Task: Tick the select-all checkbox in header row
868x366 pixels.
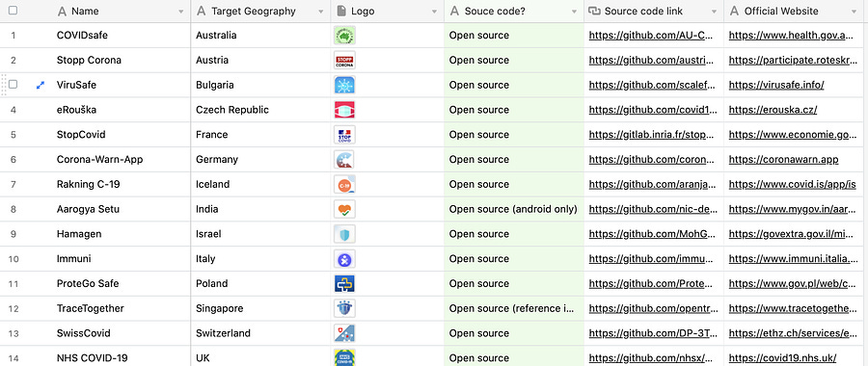Action: tap(13, 11)
